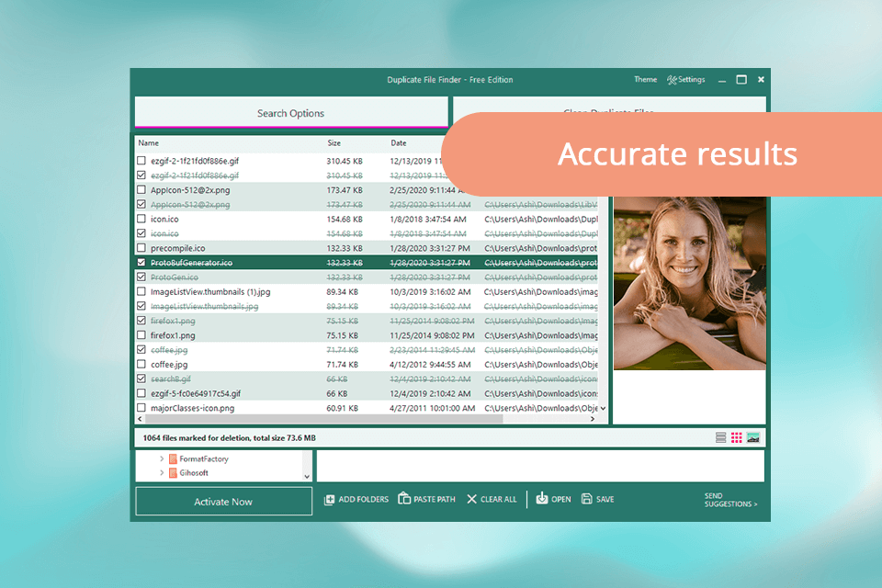Uncheck the ProtoGen.ico checkbox
The height and width of the screenshot is (588, 882).
141,277
